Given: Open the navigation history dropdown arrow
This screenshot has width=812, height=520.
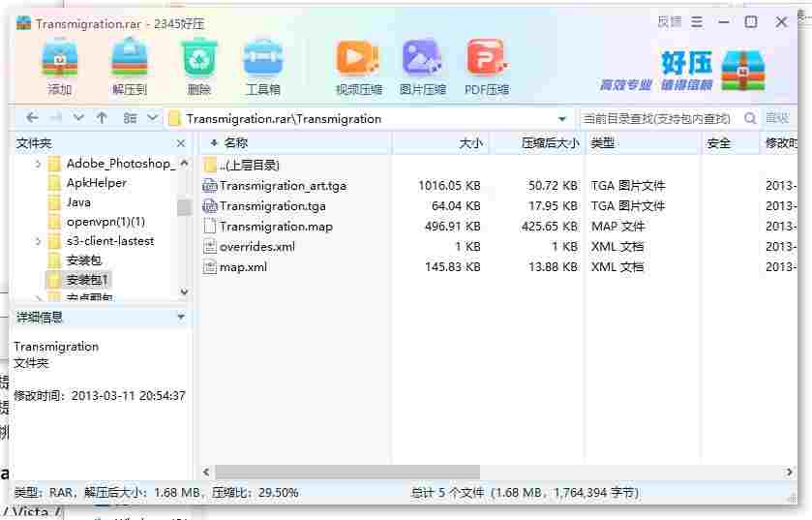Looking at the screenshot, I should pyautogui.click(x=78, y=118).
